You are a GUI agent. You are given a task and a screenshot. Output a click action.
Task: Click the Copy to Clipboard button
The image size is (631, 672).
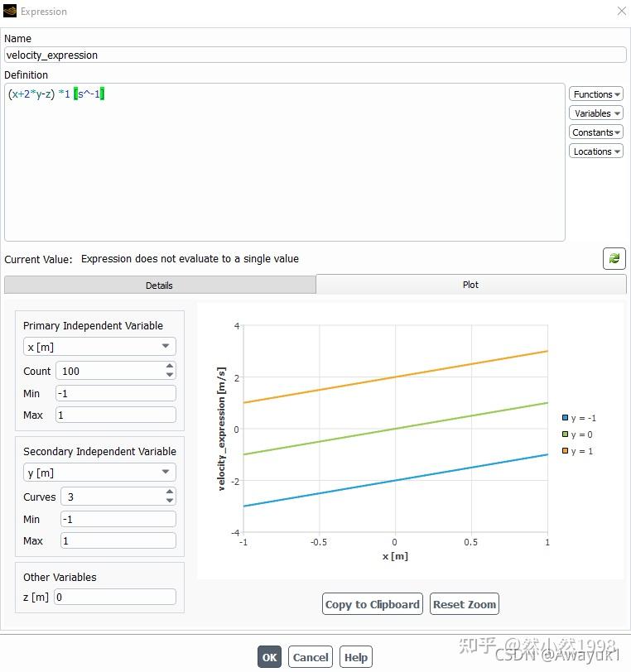(373, 604)
